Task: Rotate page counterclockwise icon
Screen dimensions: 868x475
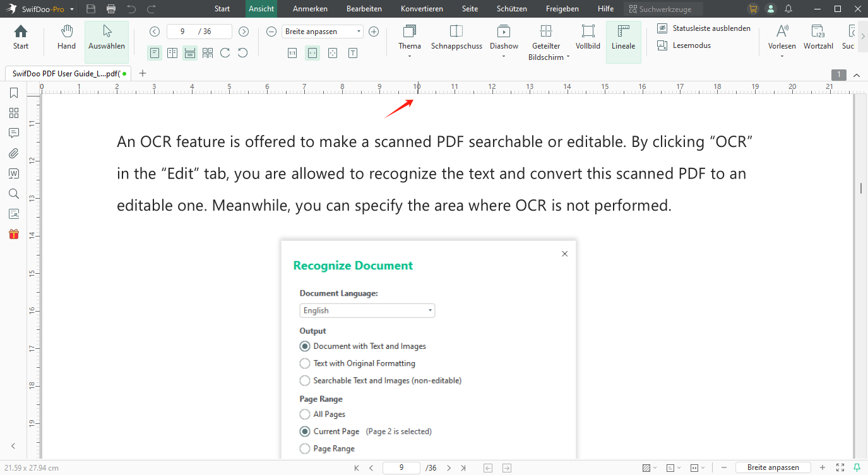Action: tap(243, 53)
